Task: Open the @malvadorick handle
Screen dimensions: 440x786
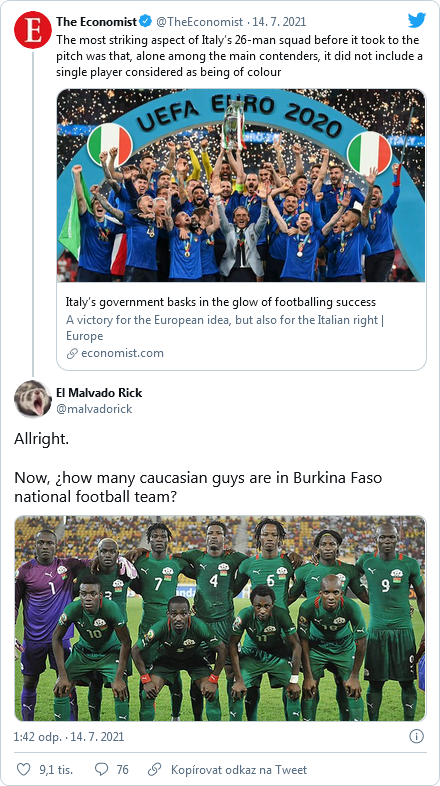Action: click(94, 409)
